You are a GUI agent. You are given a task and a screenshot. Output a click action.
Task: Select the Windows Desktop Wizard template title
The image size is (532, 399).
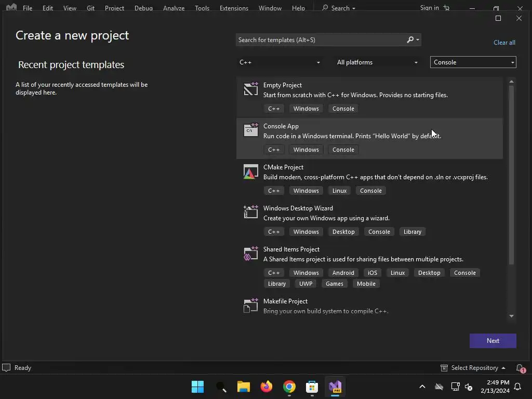pos(298,208)
